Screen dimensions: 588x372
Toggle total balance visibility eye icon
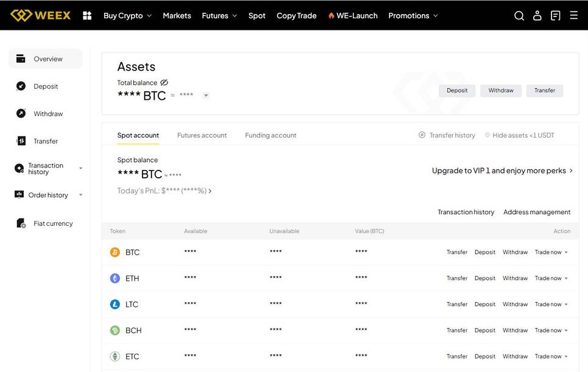click(x=164, y=83)
